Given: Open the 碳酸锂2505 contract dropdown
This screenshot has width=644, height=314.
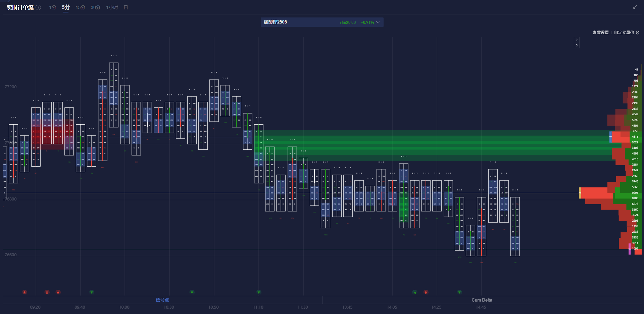Looking at the screenshot, I should 378,22.
